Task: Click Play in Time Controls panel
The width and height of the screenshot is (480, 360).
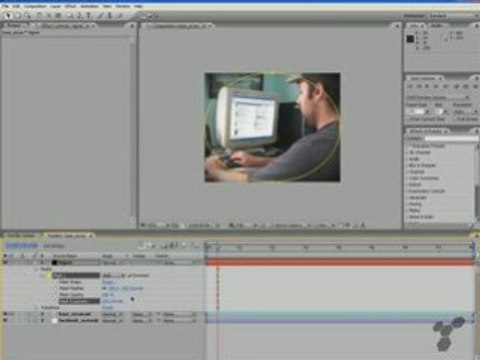Action: click(x=427, y=86)
